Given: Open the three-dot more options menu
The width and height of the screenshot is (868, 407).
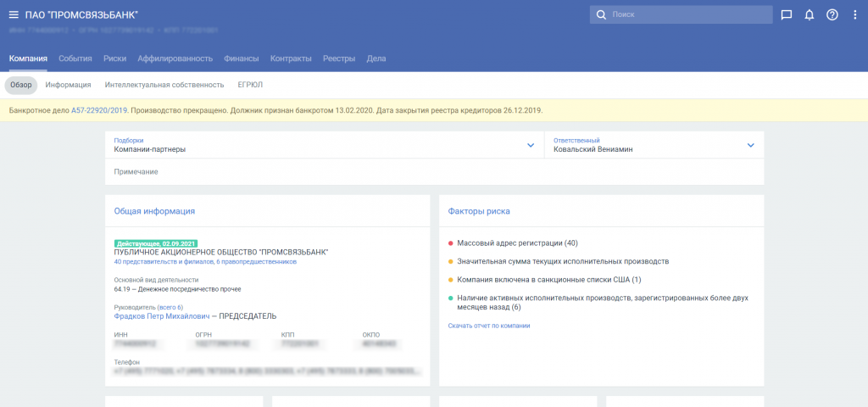Looking at the screenshot, I should 854,15.
